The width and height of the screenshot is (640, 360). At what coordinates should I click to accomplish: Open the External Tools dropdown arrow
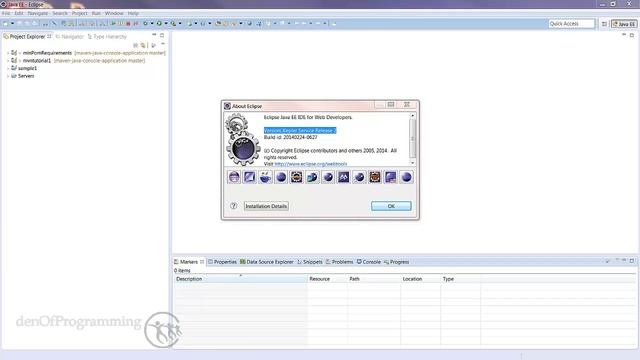coord(180,24)
